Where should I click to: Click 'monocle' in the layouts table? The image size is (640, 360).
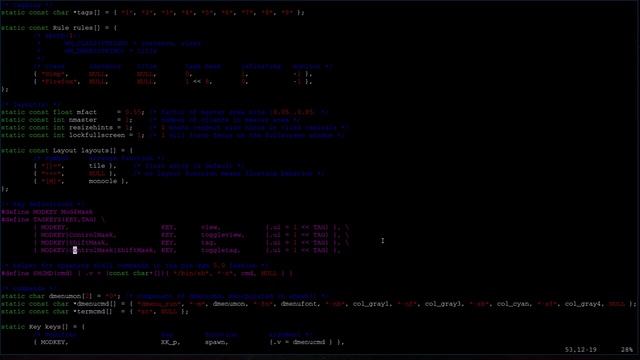point(102,181)
